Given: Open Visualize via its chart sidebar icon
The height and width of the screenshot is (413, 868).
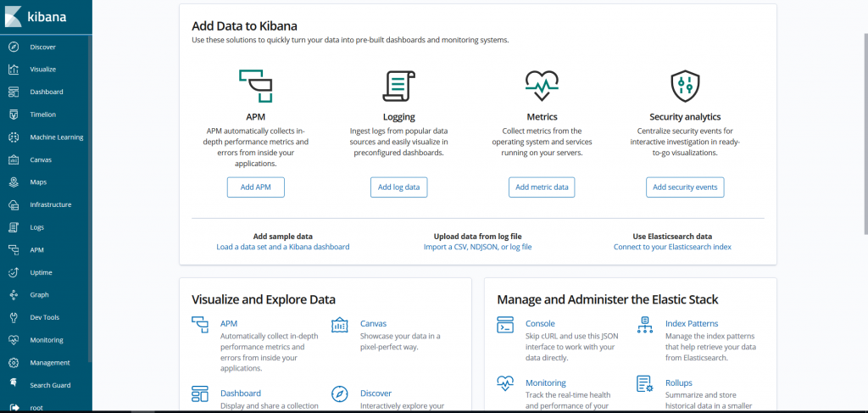Looking at the screenshot, I should click(14, 70).
